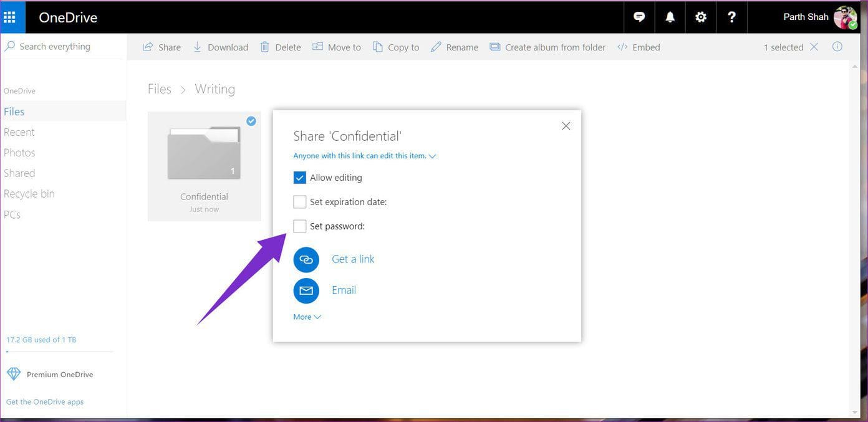Open the details info pane icon

(837, 47)
